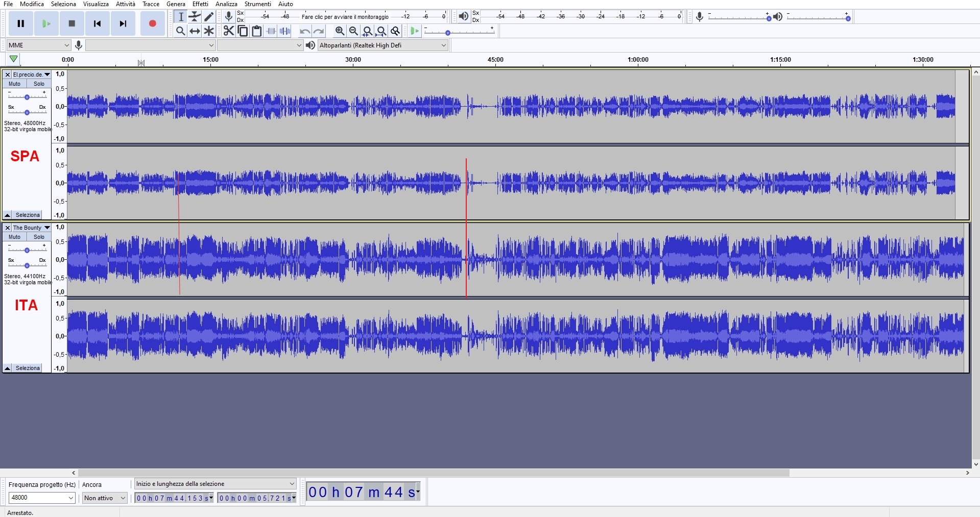
Task: Close the El precio de track
Action: pyautogui.click(x=8, y=75)
